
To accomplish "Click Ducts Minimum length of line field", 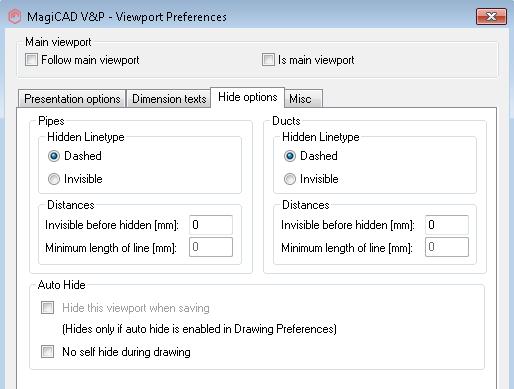I will pos(447,247).
